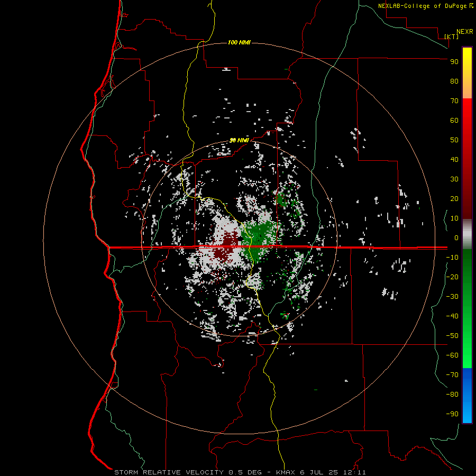Click the "NEXR" label above the scale

[x=464, y=32]
